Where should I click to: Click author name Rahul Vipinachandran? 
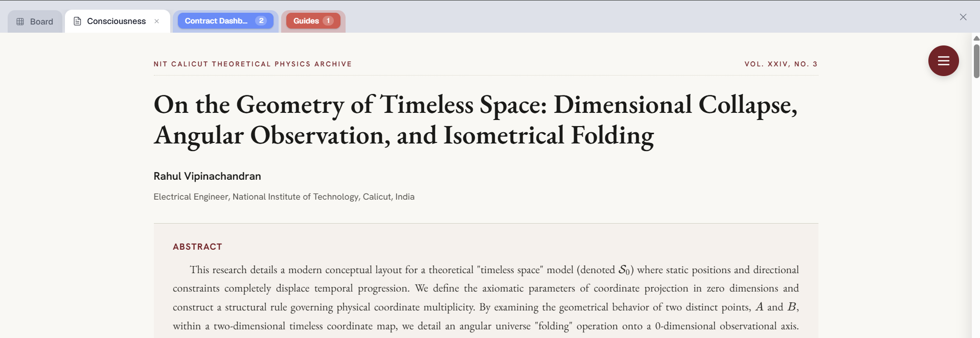(207, 176)
